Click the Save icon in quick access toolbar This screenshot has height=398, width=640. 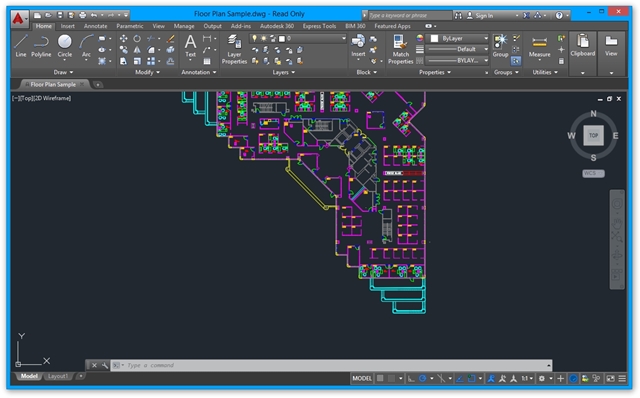60,15
